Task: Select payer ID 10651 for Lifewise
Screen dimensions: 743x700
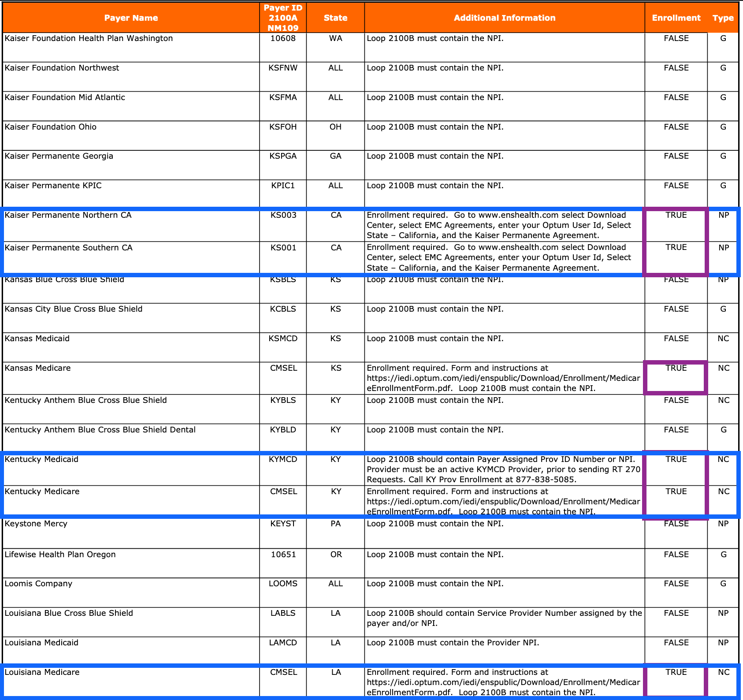Action: 283,555
